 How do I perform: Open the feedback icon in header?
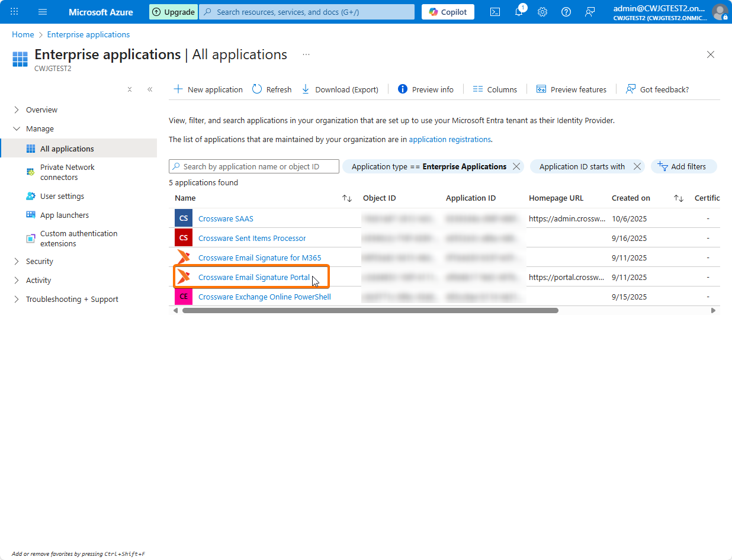coord(589,12)
